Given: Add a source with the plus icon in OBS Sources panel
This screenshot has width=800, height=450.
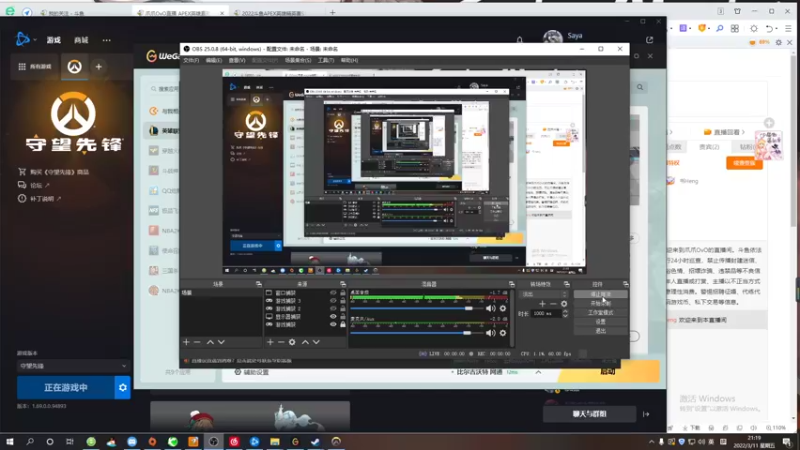Looking at the screenshot, I should [270, 342].
